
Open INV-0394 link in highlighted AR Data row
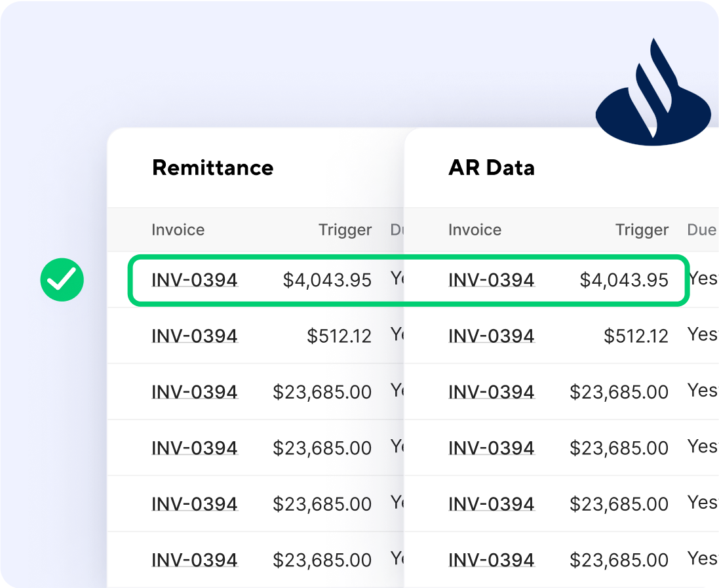(491, 281)
